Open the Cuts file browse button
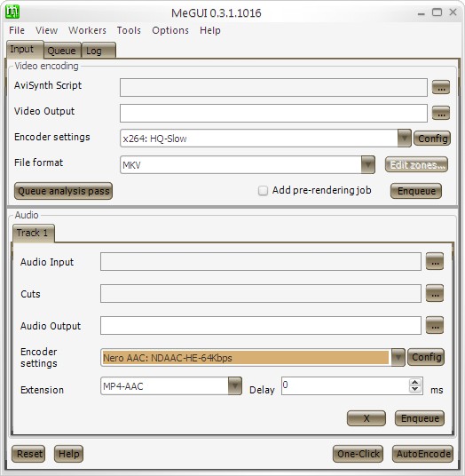465x476 pixels. point(435,293)
